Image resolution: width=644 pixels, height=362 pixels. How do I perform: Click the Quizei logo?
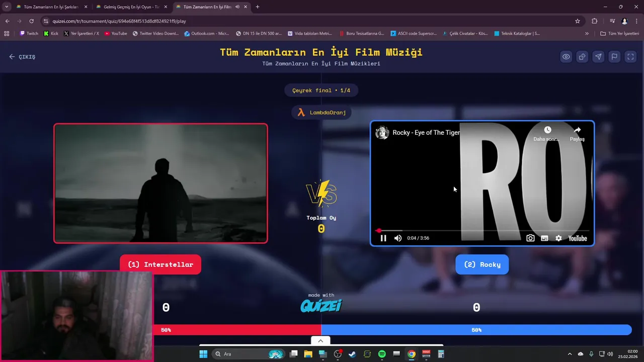coord(321,305)
